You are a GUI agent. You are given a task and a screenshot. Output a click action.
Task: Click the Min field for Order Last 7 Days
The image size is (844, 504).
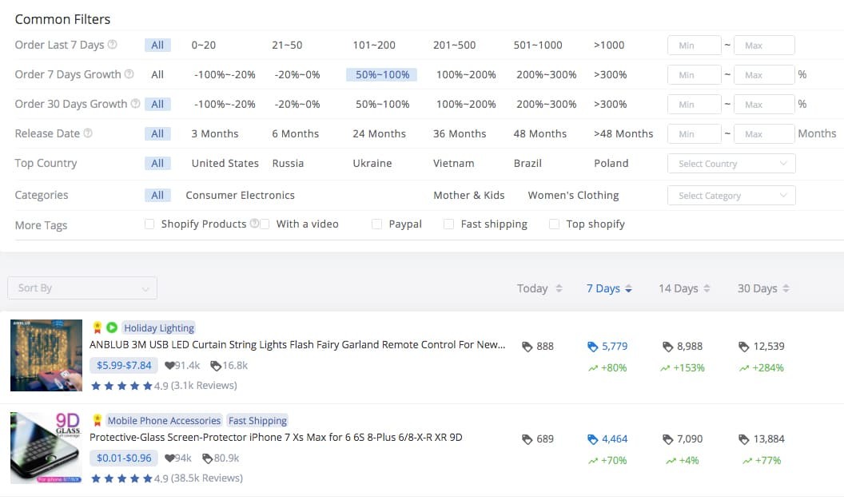(x=695, y=46)
